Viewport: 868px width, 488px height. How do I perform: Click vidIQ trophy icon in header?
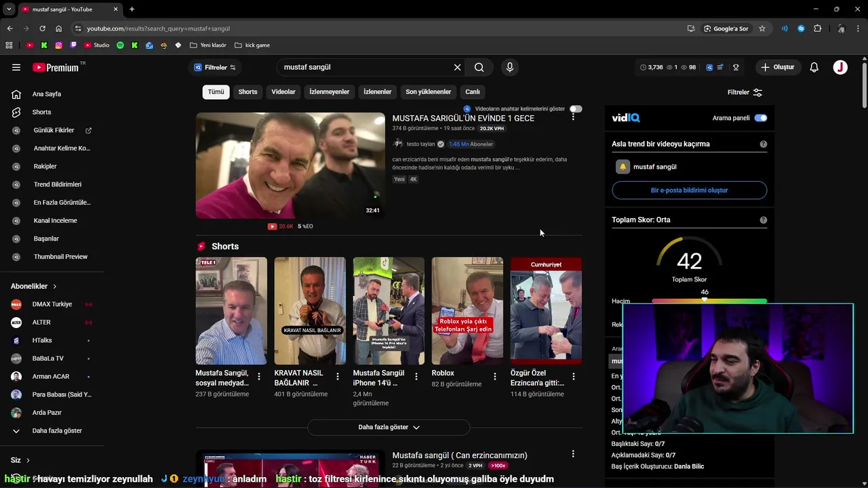tap(736, 67)
